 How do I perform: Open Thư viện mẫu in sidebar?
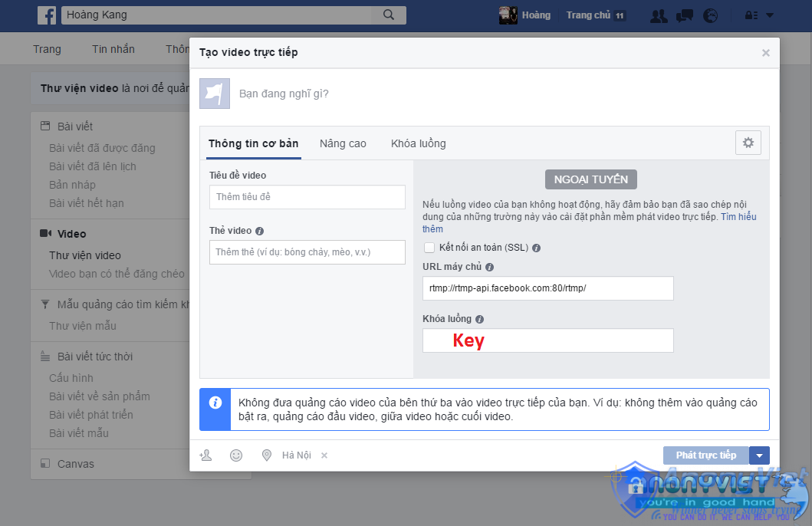tap(83, 326)
